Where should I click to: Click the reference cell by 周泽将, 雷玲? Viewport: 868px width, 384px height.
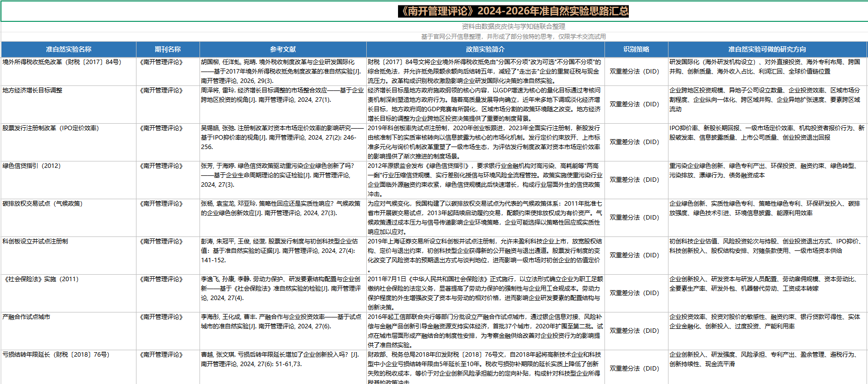tap(283, 104)
